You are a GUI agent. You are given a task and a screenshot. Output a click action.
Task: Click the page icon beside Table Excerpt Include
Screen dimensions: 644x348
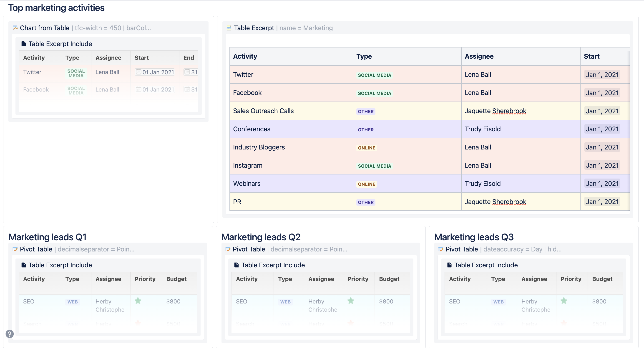(23, 44)
